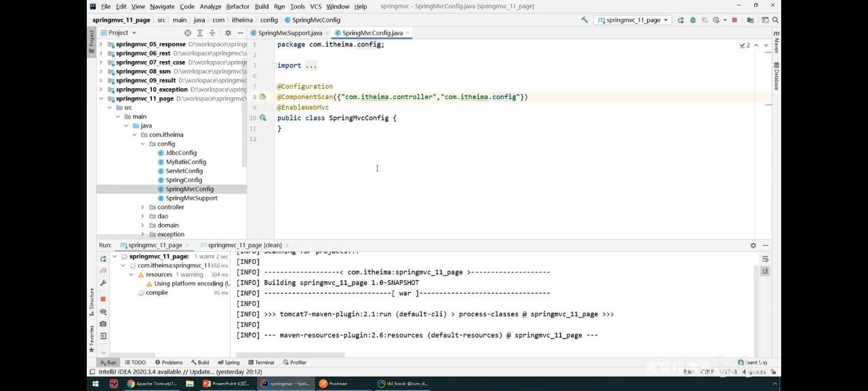Select ServletConfig class in project tree
Viewport: 868px width, 391px height.
[x=184, y=171]
